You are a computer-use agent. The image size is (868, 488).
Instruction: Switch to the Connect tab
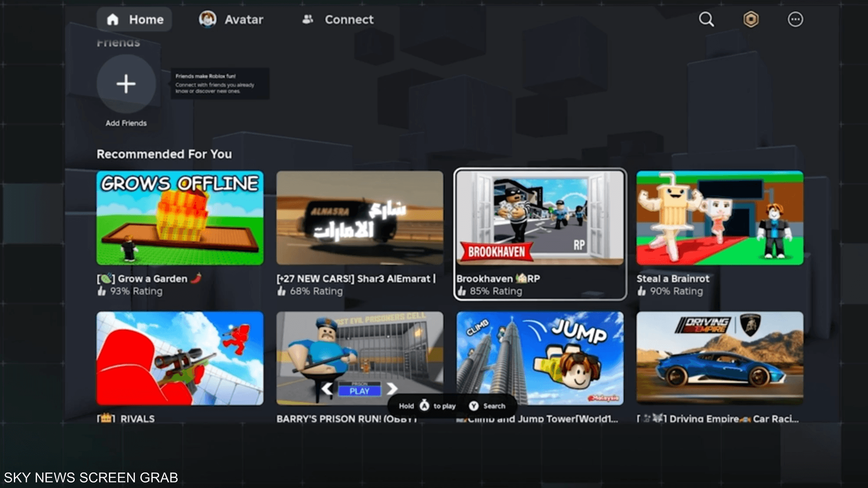tap(349, 19)
